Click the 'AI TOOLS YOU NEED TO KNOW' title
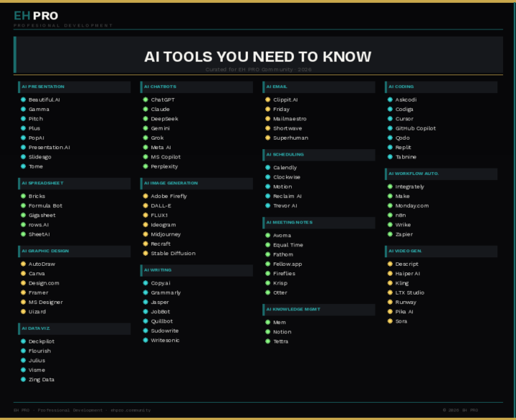 coord(258,57)
